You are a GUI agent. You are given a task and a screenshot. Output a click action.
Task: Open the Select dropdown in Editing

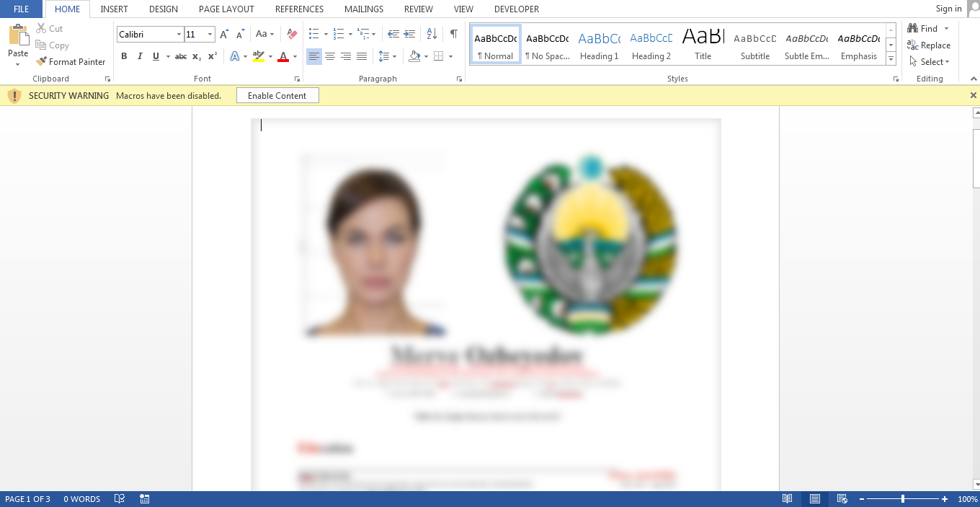[930, 62]
